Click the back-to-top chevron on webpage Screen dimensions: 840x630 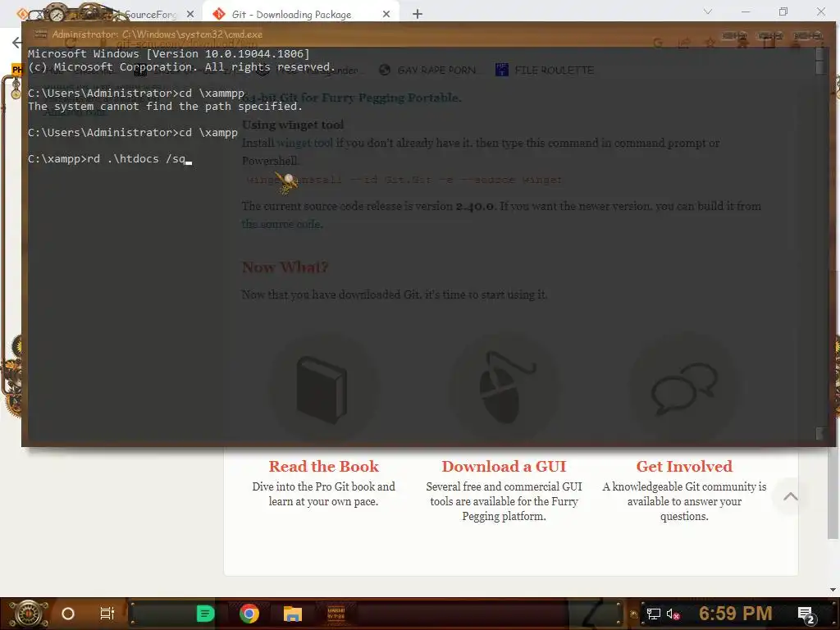tap(790, 496)
